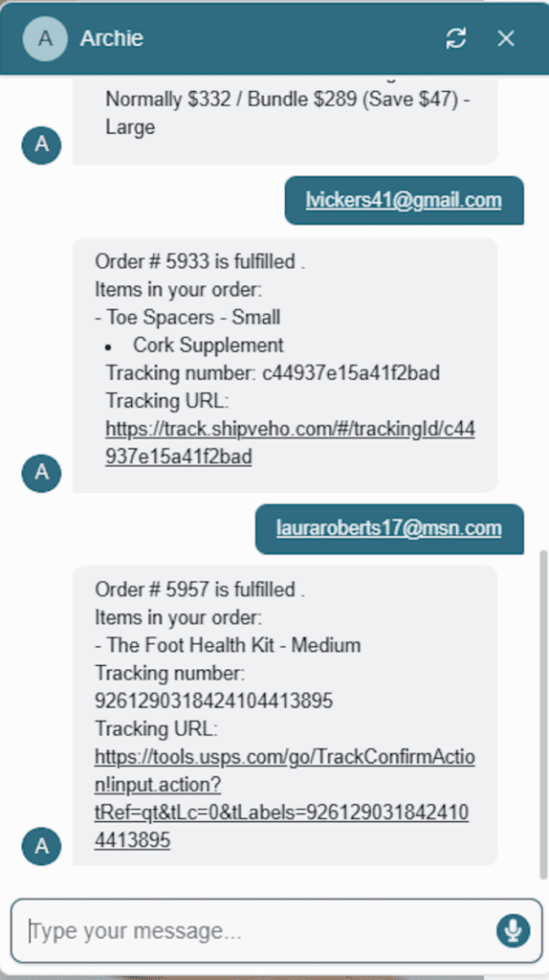This screenshot has height=980, width=549.
Task: Click the avatar beside Order 5933 message
Action: pyautogui.click(x=41, y=473)
